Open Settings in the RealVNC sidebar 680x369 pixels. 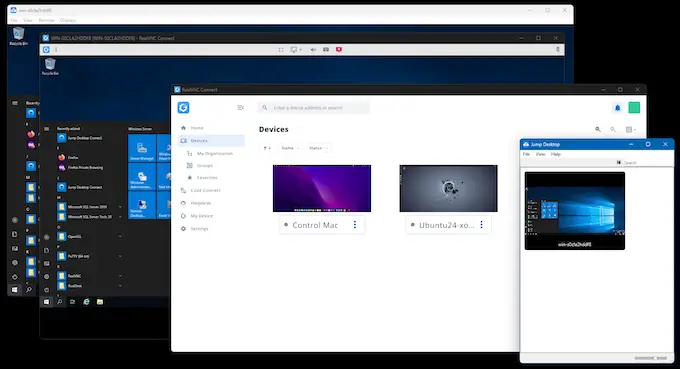(195, 229)
